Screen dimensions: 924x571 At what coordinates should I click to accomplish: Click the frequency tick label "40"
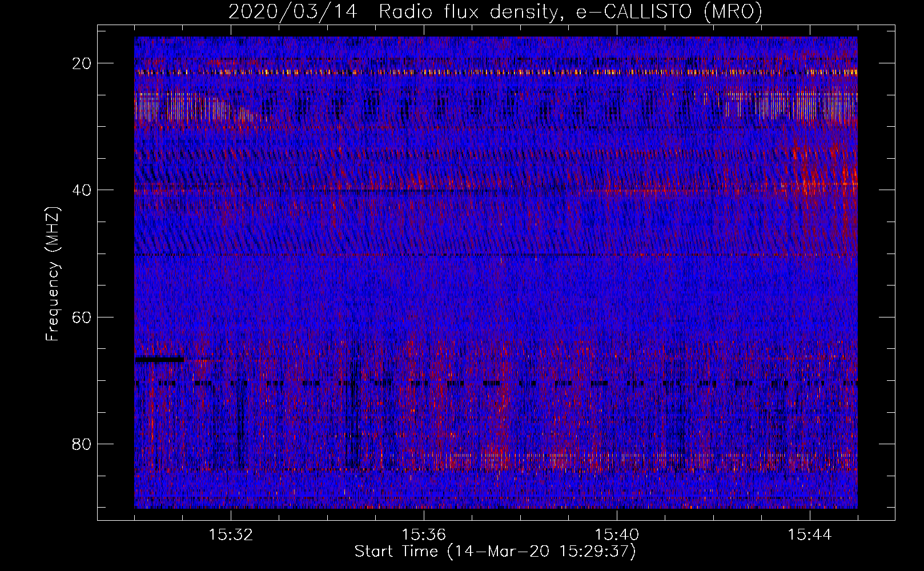[82, 190]
